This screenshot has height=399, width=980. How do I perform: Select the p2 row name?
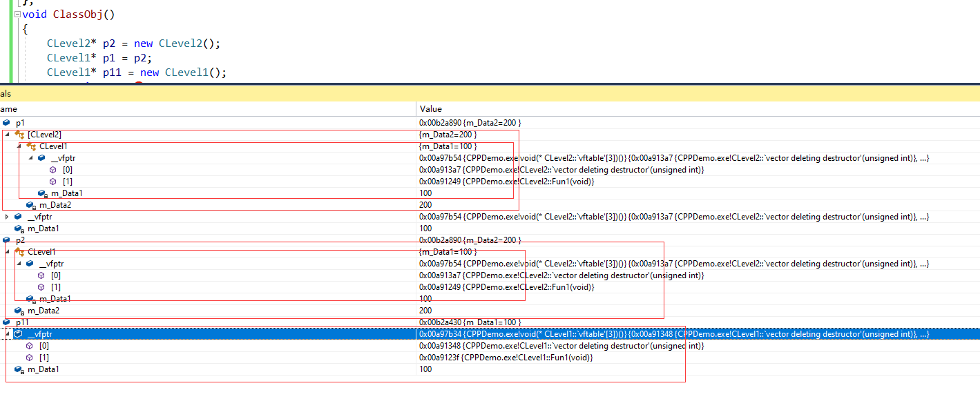[x=20, y=240]
